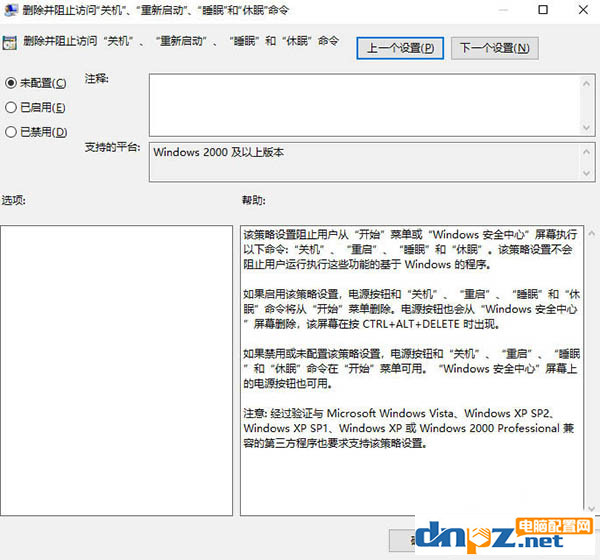
Task: Click the help pane scroll down arrow
Action: pos(592,509)
